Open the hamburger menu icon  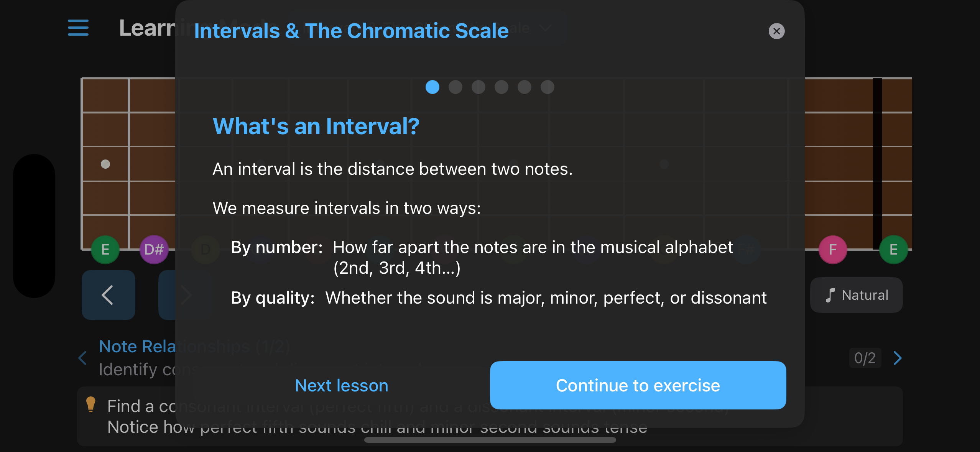click(78, 28)
